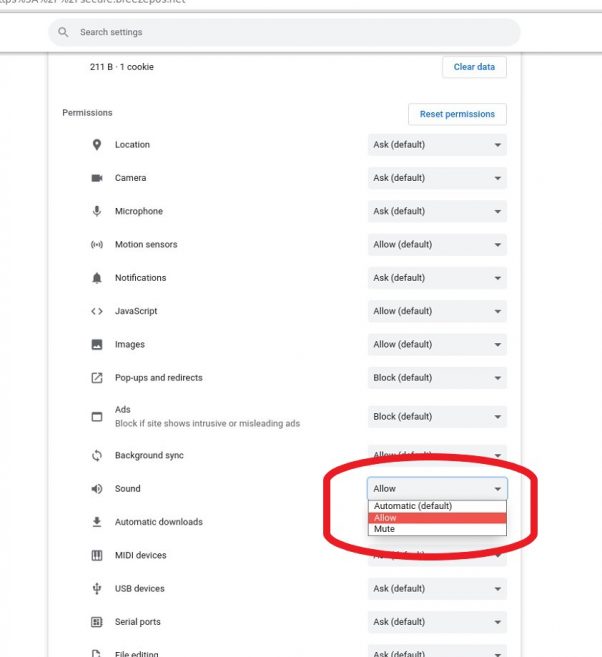This screenshot has height=657, width=602.
Task: Click the Background sync label
Action: pos(149,455)
